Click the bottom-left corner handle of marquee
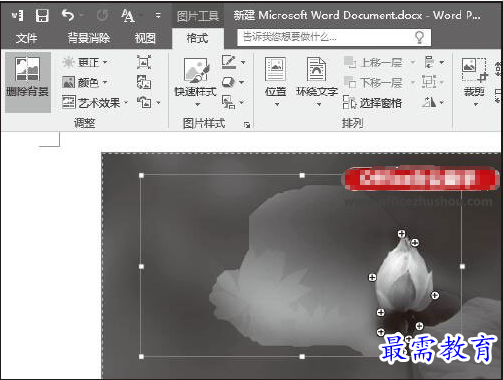The height and width of the screenshot is (380, 503). pyautogui.click(x=141, y=357)
